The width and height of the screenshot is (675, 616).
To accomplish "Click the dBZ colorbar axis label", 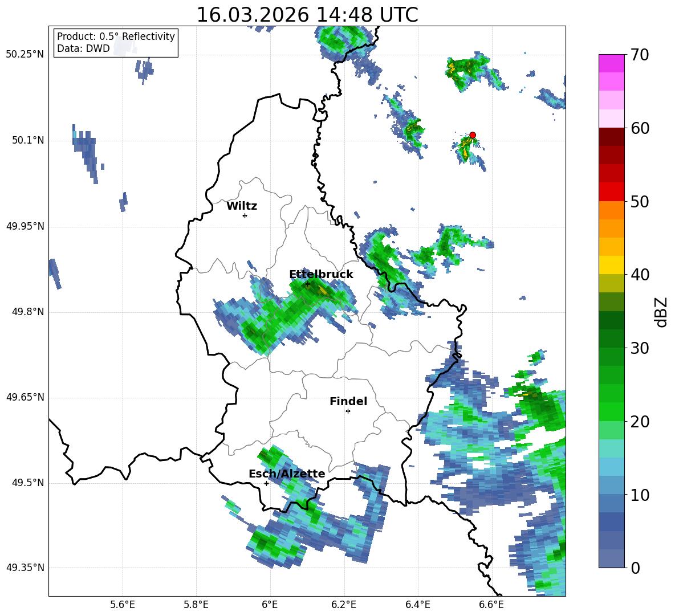I will click(x=661, y=312).
